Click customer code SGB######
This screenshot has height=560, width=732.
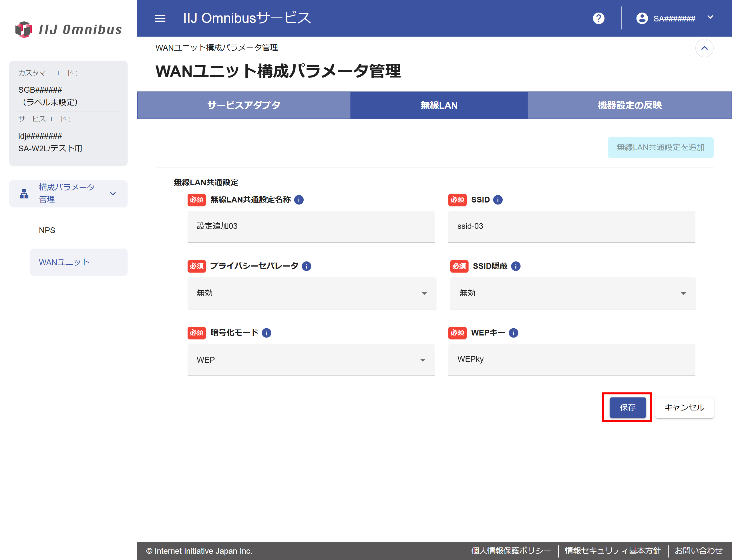coord(40,90)
